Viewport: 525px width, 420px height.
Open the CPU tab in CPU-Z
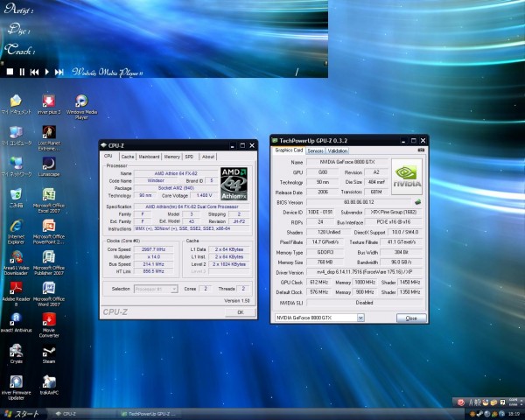[108, 156]
